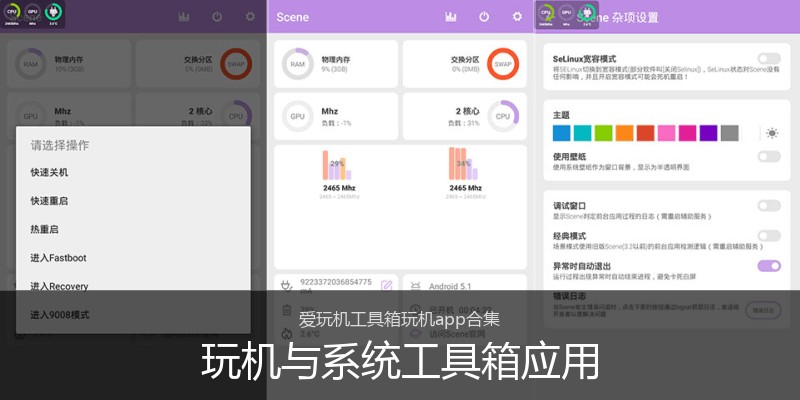Click the "9223372036854775" current reading
Screen dimensions: 800x400
point(336,282)
